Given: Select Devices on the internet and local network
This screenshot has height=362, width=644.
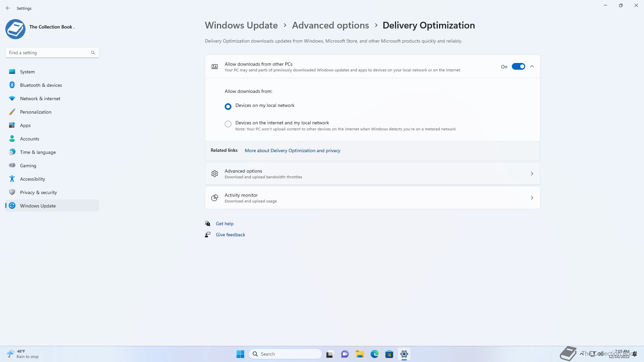Looking at the screenshot, I should [x=228, y=124].
